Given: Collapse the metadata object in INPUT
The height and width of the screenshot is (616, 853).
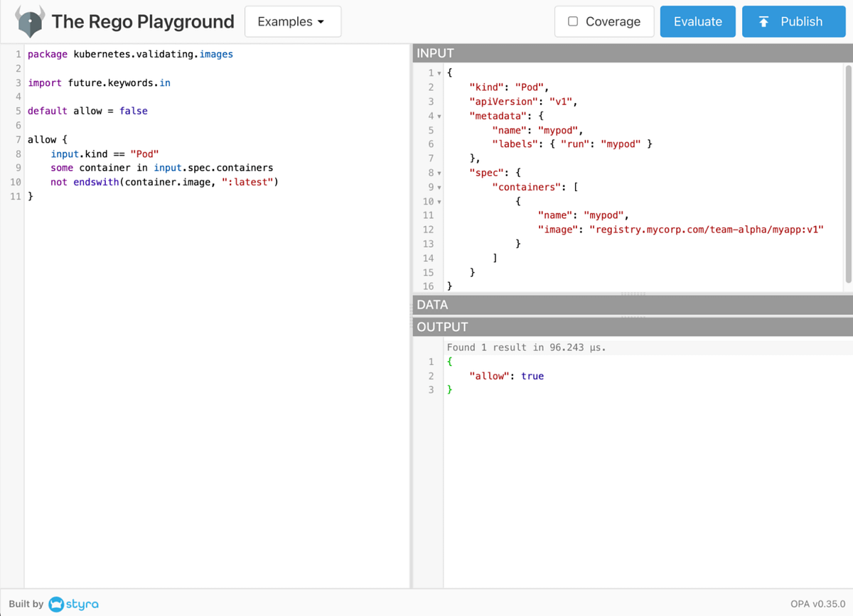Looking at the screenshot, I should pos(439,115).
